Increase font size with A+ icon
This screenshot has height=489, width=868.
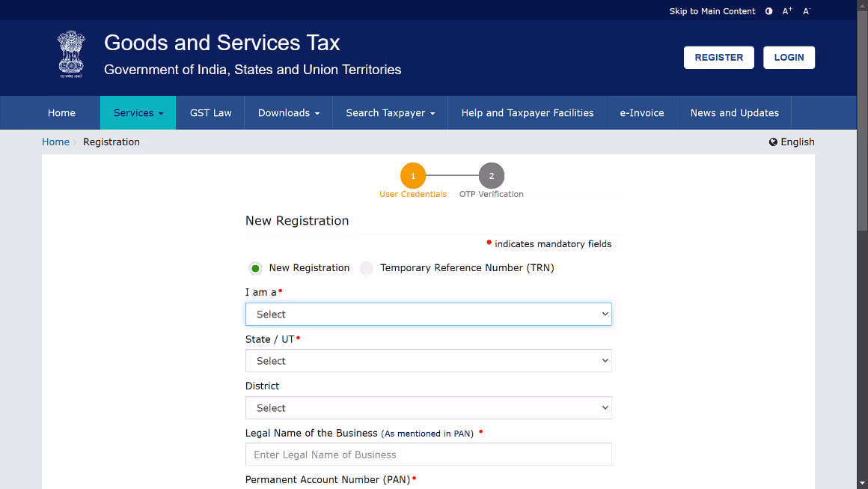tap(787, 11)
